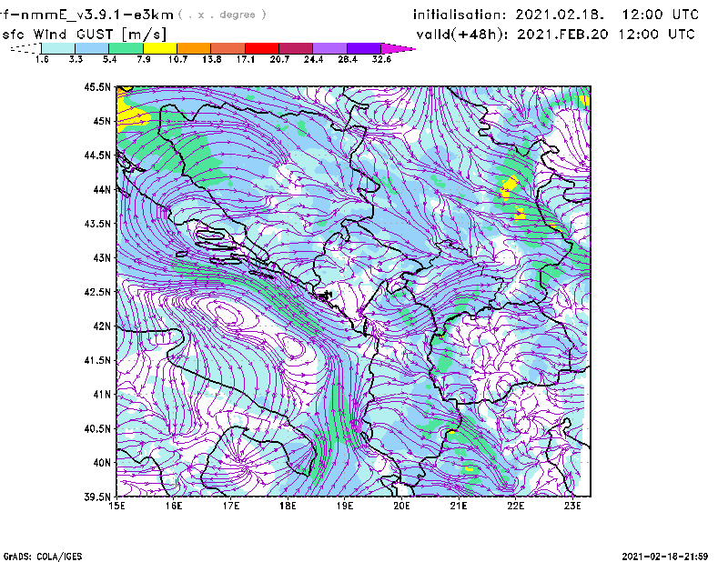Click the lavender 24.4–28.4 legend swatch
The height and width of the screenshot is (562, 728).
point(329,48)
